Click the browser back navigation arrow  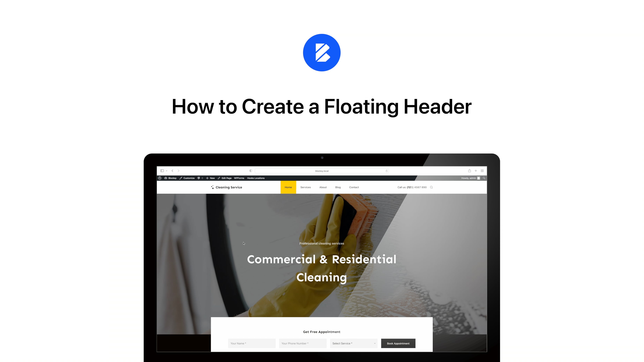pyautogui.click(x=173, y=171)
